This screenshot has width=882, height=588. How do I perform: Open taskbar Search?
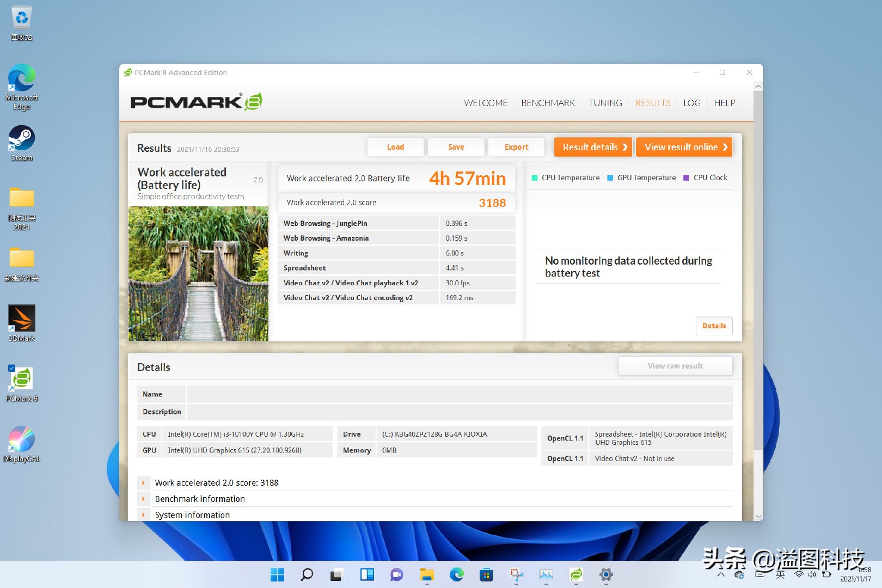tap(307, 574)
